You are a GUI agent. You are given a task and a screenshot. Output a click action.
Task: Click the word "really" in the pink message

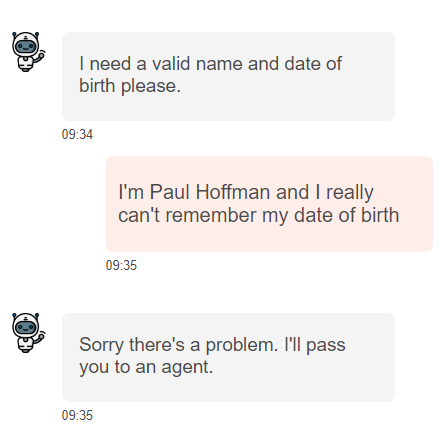[350, 193]
